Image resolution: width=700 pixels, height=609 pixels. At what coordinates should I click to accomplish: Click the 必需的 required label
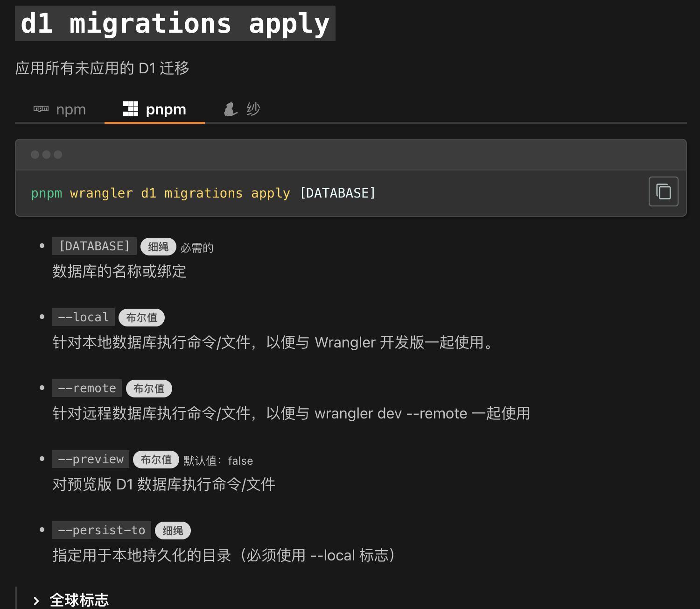[197, 248]
